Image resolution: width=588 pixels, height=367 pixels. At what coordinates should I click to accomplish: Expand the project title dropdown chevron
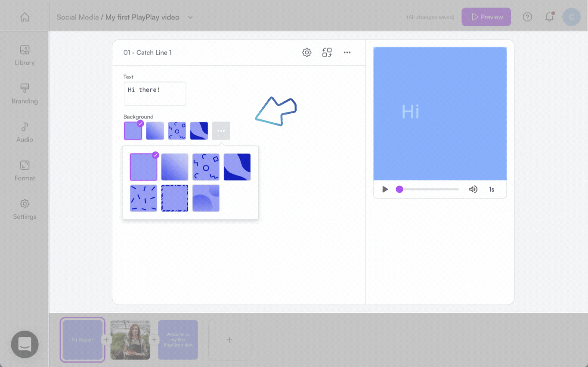tap(190, 17)
